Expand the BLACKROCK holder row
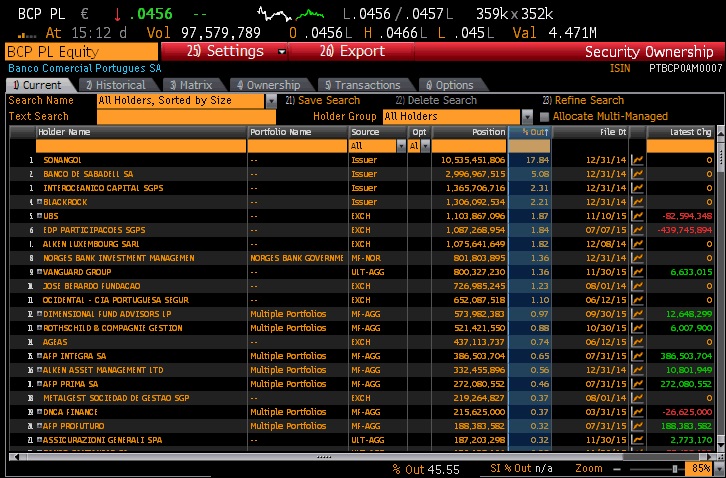The width and height of the screenshot is (726, 478). coord(39,202)
